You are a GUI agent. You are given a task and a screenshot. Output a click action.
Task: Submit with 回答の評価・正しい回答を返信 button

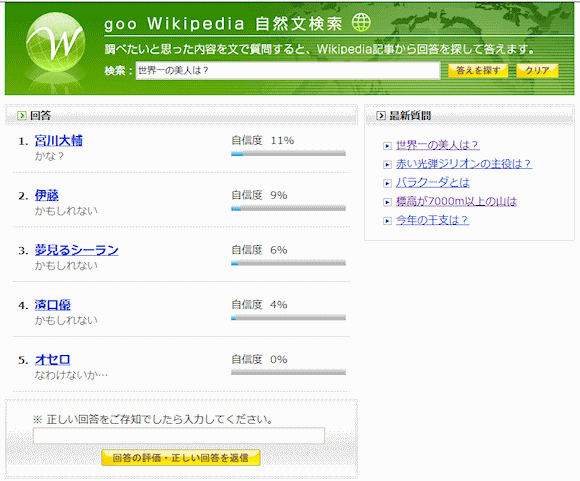pos(181,458)
